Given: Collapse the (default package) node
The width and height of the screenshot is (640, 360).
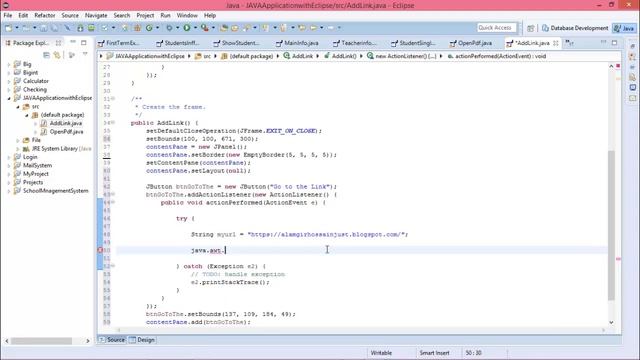Looking at the screenshot, I should pos(27,115).
